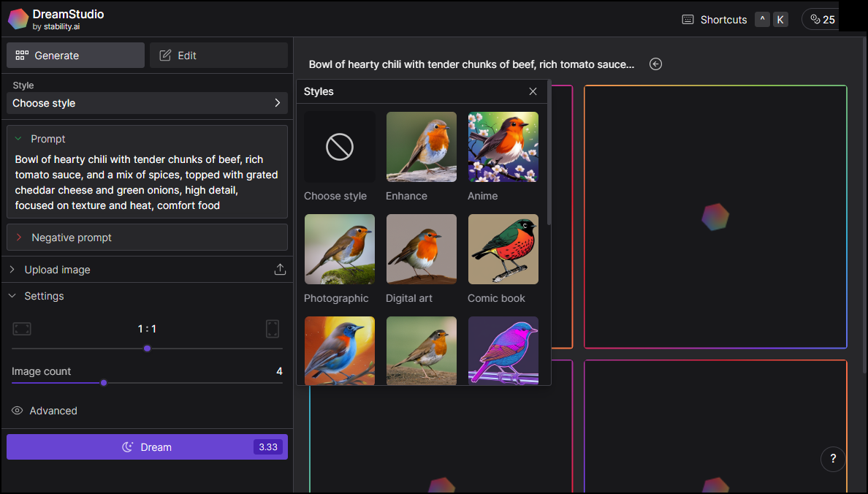Click the Dream button
Viewport: 868px width, 494px height.
(x=147, y=446)
